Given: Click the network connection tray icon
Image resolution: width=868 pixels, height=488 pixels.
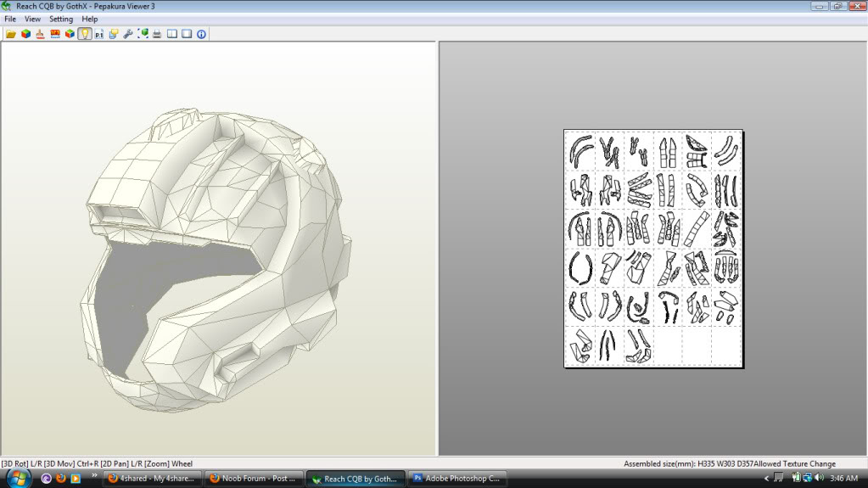Looking at the screenshot, I should 808,478.
